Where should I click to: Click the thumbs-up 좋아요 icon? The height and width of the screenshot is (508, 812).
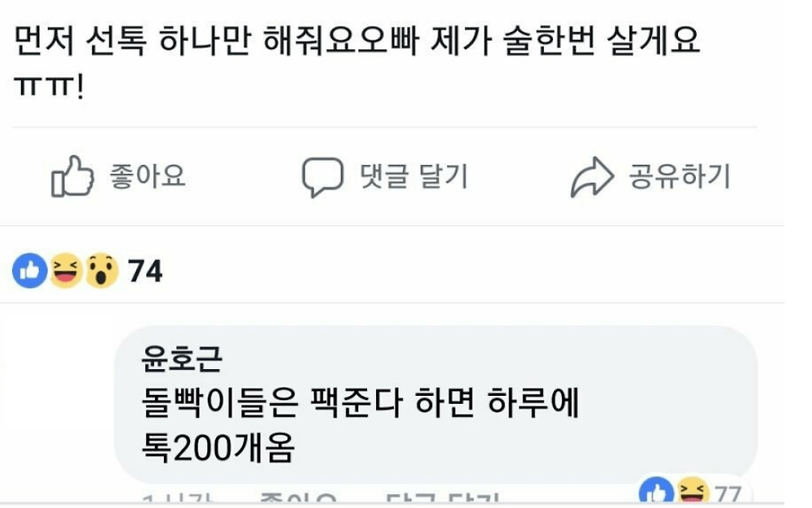pyautogui.click(x=72, y=176)
